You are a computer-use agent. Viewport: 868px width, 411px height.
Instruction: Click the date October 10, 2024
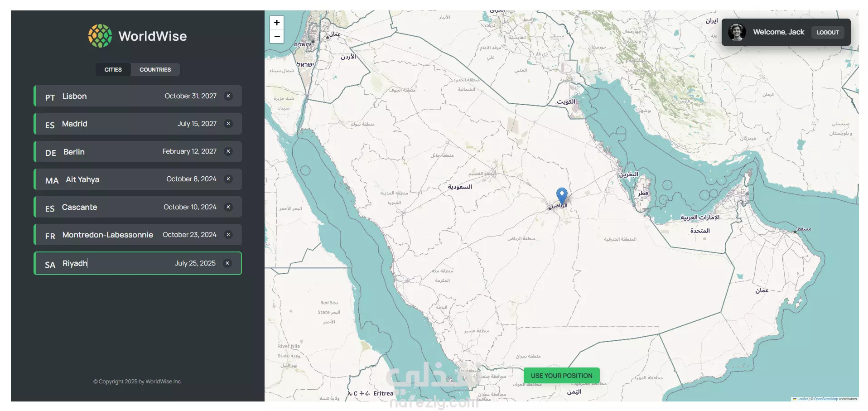coord(190,207)
